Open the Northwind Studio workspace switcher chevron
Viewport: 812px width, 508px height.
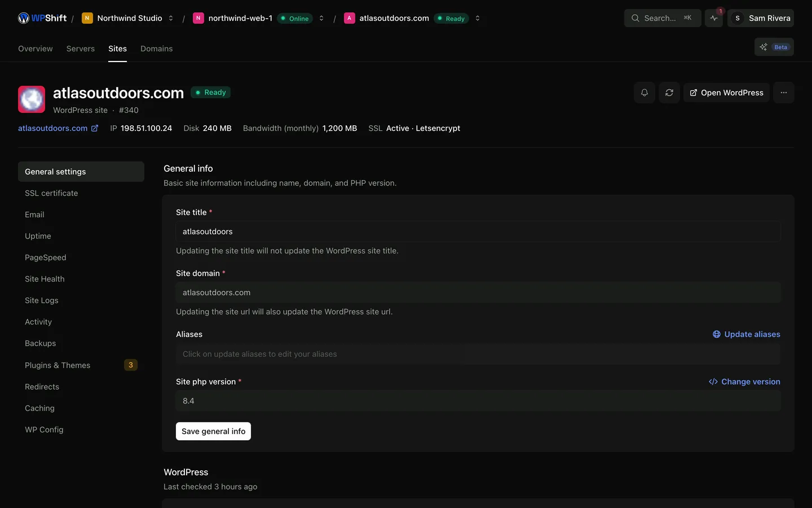[x=171, y=18]
